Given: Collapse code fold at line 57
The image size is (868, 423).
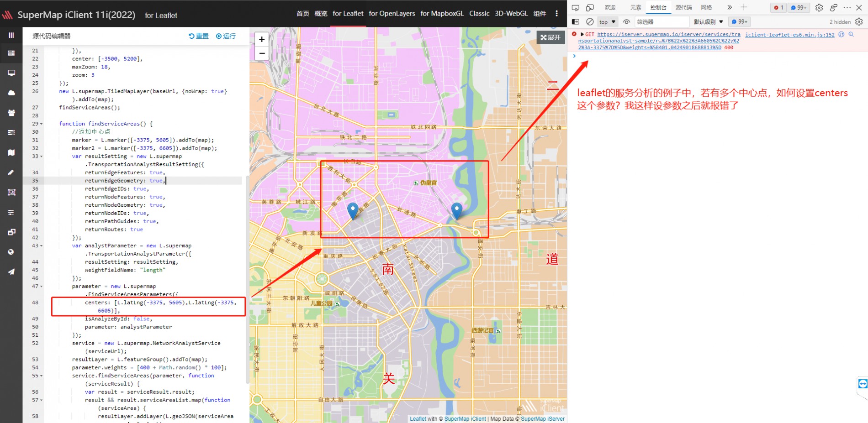Looking at the screenshot, I should click(x=42, y=400).
